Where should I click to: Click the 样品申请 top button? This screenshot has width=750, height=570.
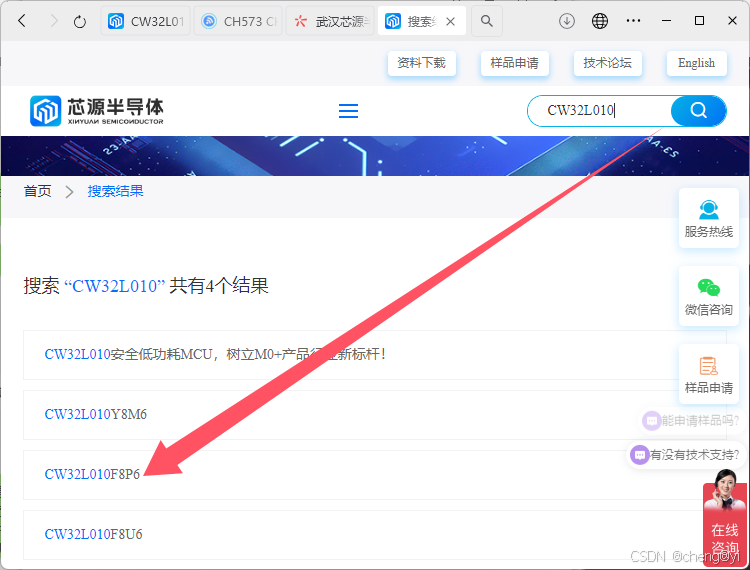click(514, 63)
